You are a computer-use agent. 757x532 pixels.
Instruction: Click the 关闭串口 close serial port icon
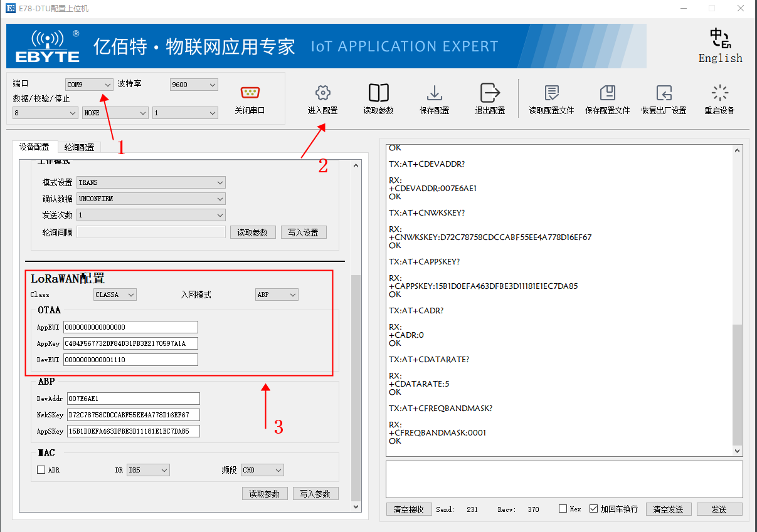pos(250,98)
